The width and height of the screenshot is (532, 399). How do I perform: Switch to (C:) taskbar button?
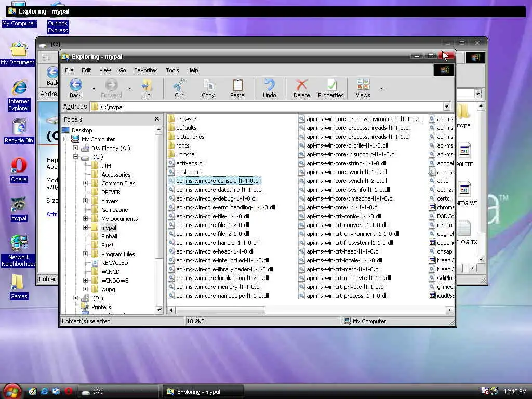point(118,392)
